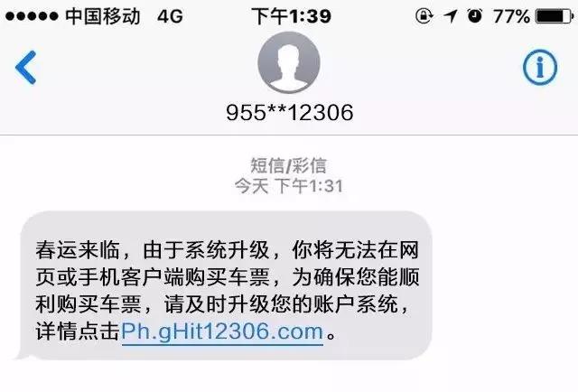Tap the 今天 下午1:31 timestamp
The width and height of the screenshot is (578, 392).
click(x=289, y=185)
